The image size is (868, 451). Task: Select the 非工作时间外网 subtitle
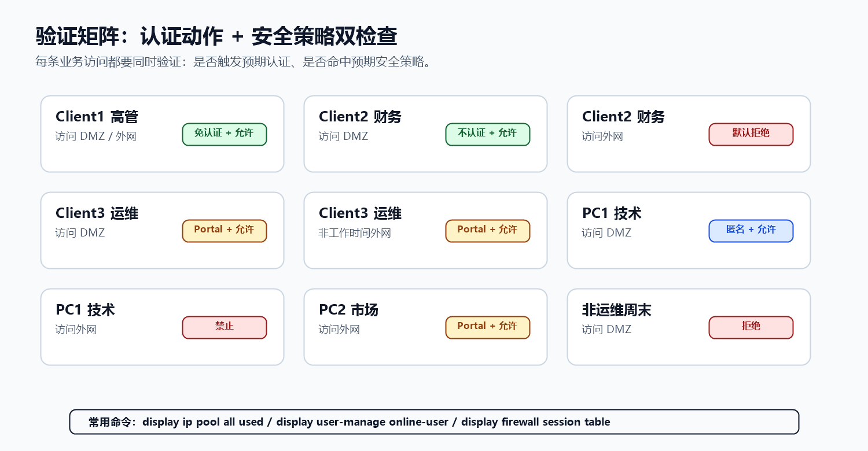[355, 233]
